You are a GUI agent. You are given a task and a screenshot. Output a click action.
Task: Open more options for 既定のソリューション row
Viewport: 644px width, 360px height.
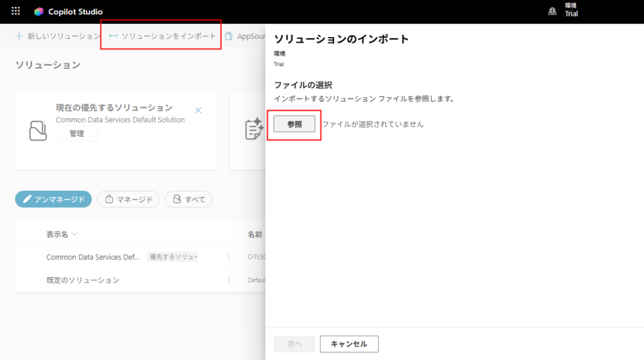pyautogui.click(x=229, y=280)
